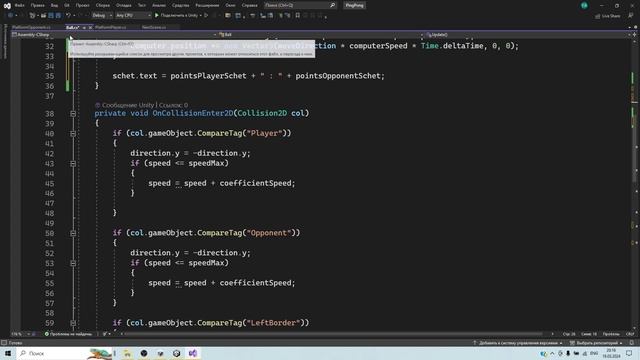Screen dimensions: 640x360
Task: Switch to the NextScene.cs tab
Action: point(154,27)
